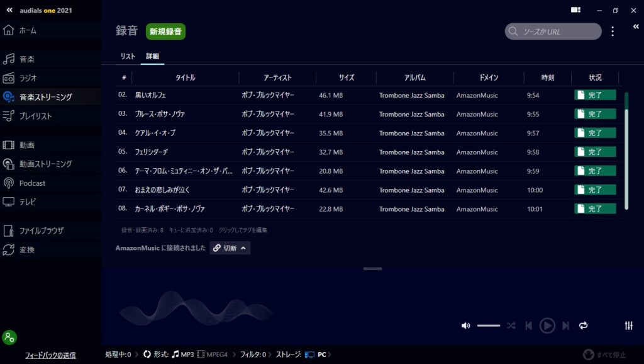Click the equalizer settings icon
The image size is (644, 364).
[x=628, y=326]
